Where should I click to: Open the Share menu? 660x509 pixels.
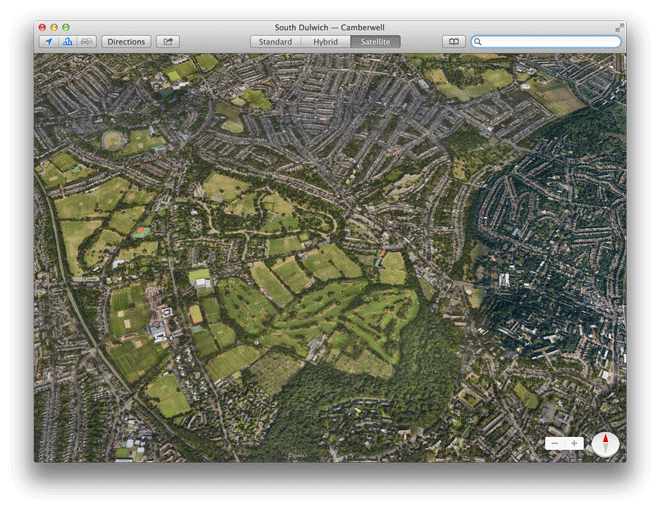pos(168,42)
